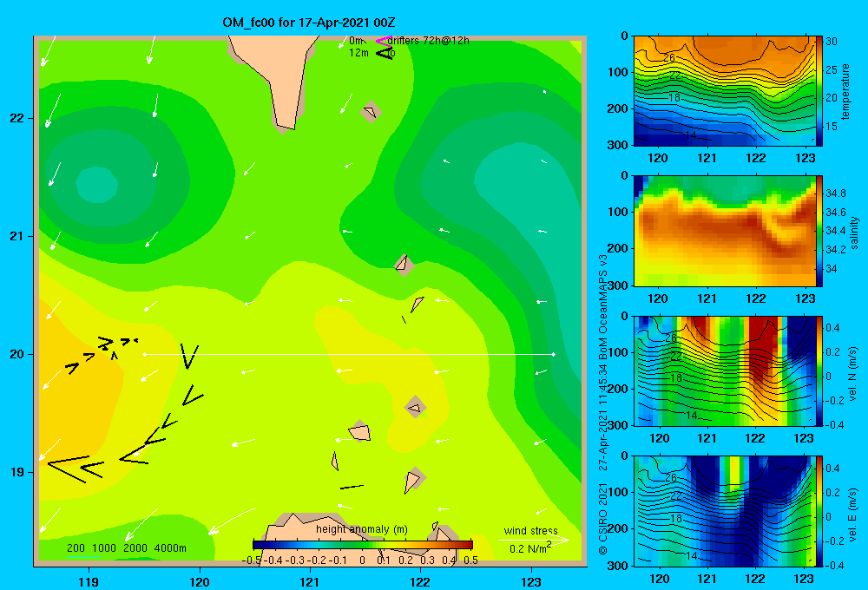Click the vel. N panel color bar
Image resolution: width=868 pixels, height=590 pixels.
[819, 371]
